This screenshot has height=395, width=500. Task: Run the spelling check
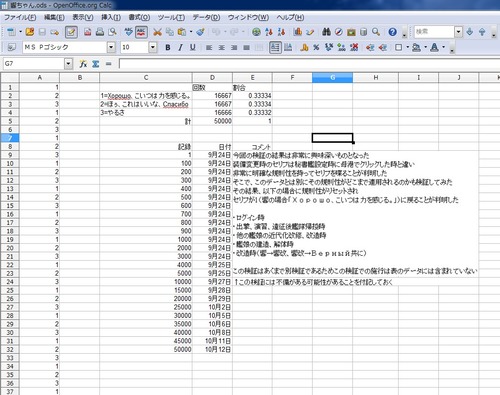click(128, 32)
